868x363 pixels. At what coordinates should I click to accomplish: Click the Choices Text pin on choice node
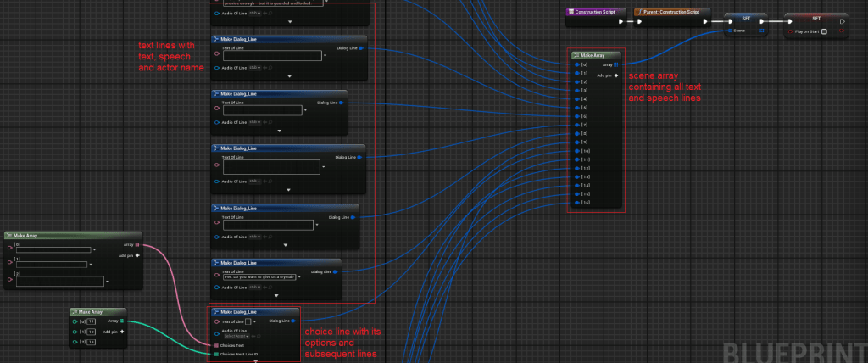[215, 345]
